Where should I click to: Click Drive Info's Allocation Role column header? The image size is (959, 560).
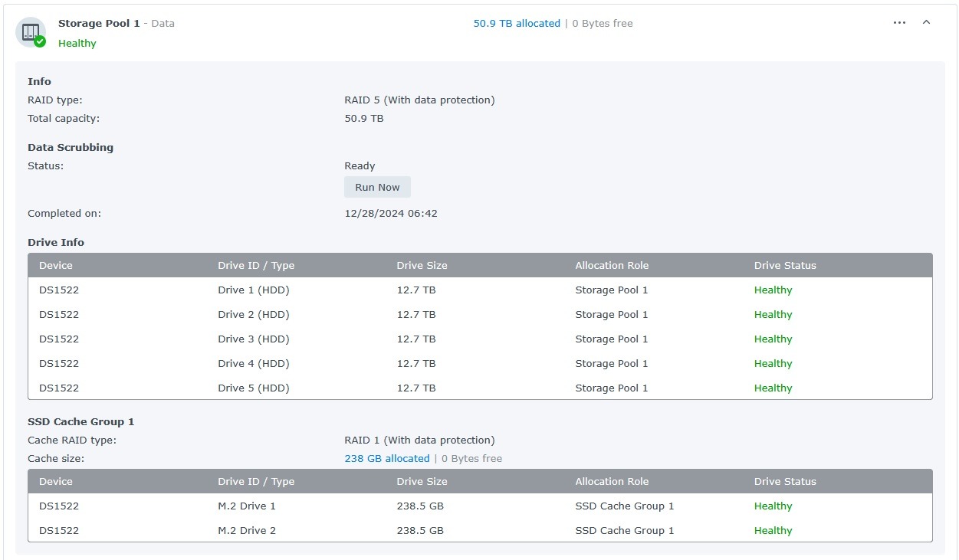point(612,266)
